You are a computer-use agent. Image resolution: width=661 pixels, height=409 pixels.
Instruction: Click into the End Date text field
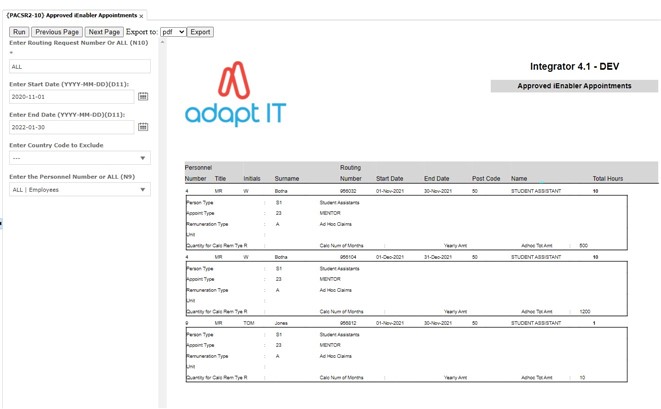coord(70,127)
